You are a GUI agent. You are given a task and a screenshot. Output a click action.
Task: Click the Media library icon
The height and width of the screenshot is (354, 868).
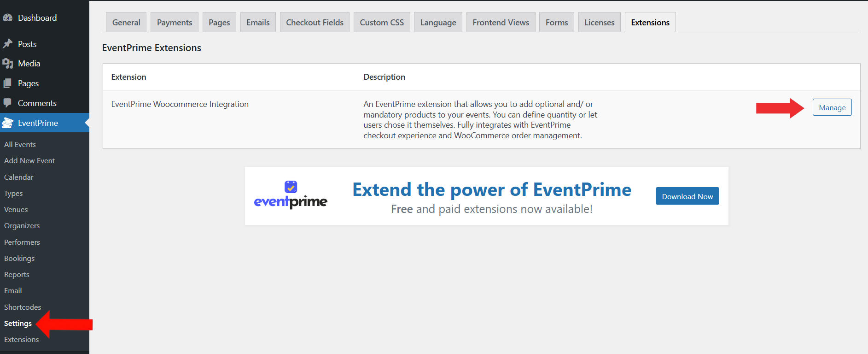pyautogui.click(x=7, y=63)
